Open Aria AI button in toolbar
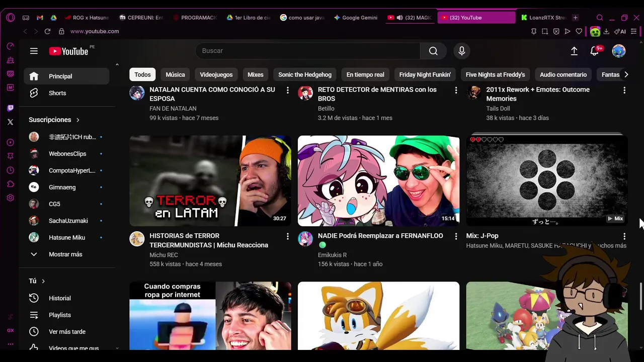The width and height of the screenshot is (644, 362). (x=620, y=31)
